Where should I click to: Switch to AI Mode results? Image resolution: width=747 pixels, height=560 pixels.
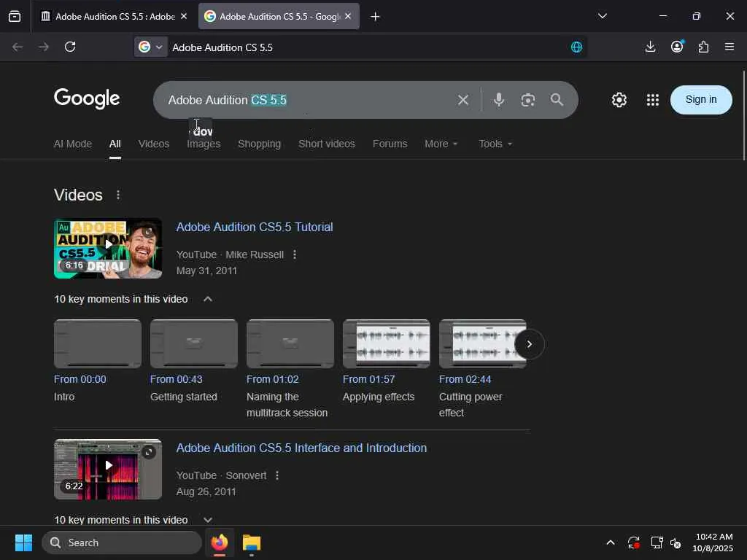coord(73,144)
